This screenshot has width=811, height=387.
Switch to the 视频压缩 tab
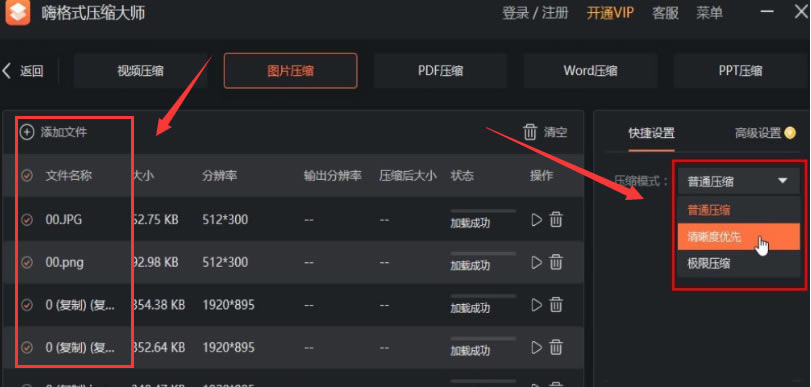(141, 71)
